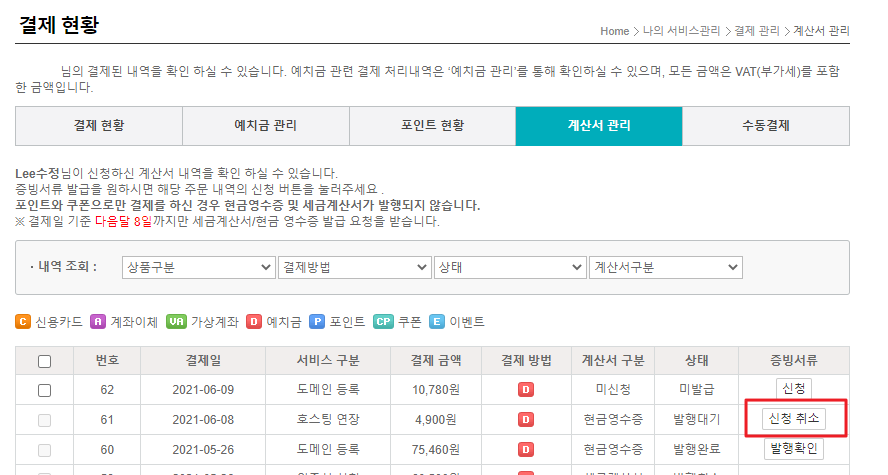
Task: Click the credit card (신용카드) legend icon
Action: click(23, 322)
